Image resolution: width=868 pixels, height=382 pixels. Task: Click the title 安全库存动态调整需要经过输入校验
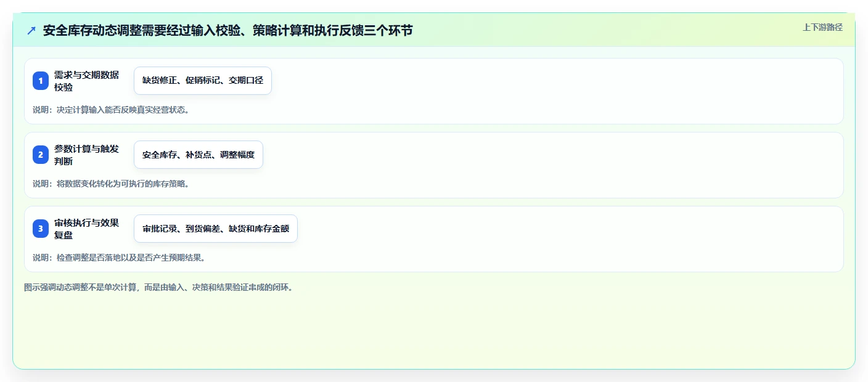(x=228, y=30)
